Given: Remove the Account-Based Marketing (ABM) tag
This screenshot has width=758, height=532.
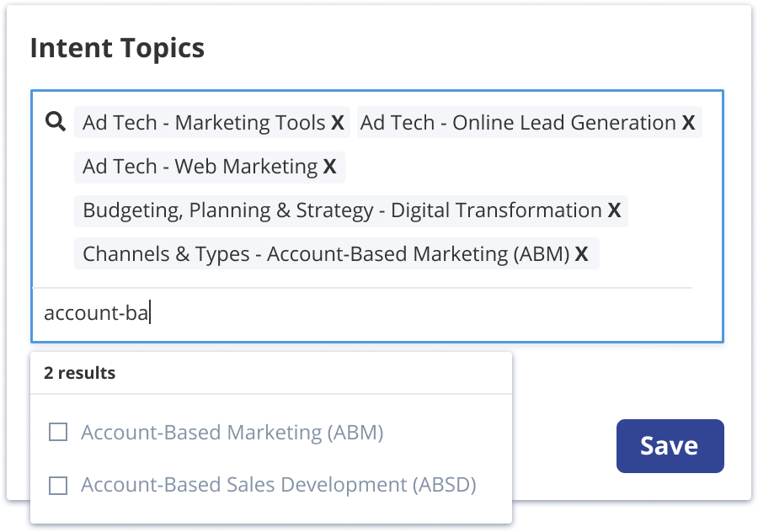Looking at the screenshot, I should tap(580, 253).
